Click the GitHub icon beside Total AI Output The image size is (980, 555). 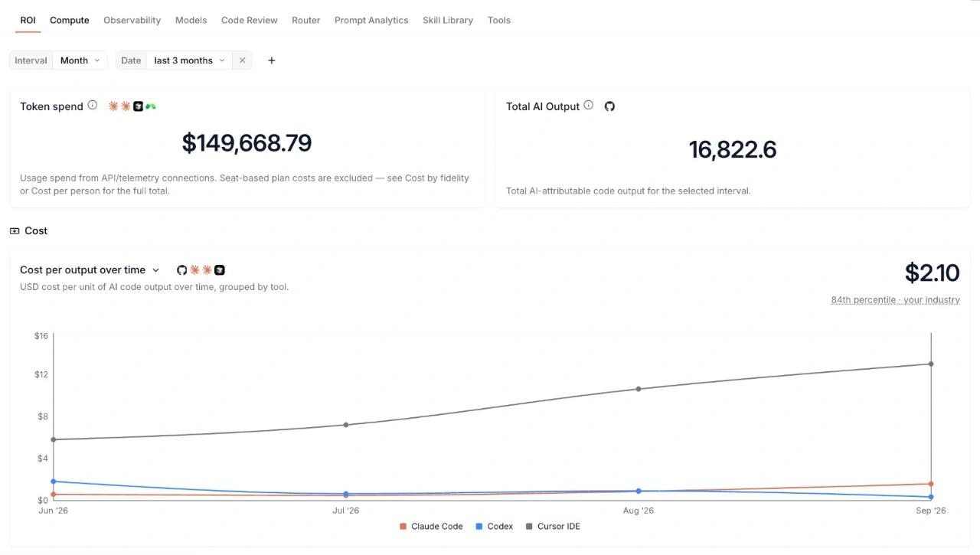[609, 106]
